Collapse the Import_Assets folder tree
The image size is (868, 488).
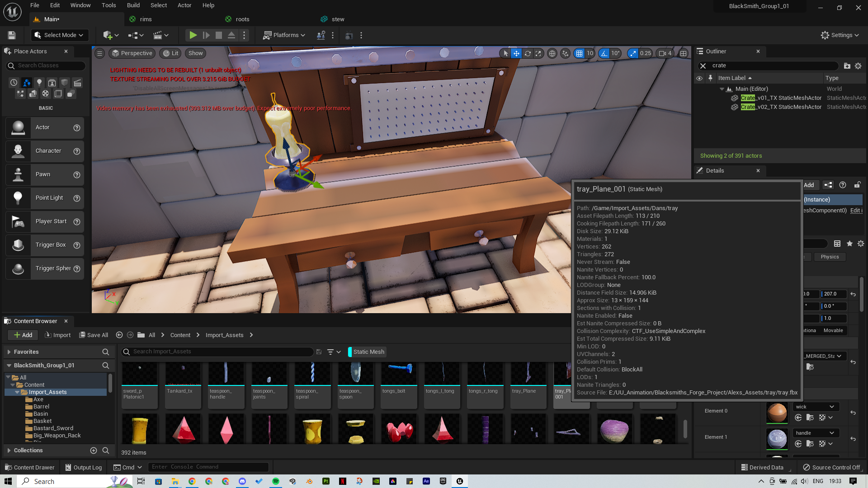(18, 392)
